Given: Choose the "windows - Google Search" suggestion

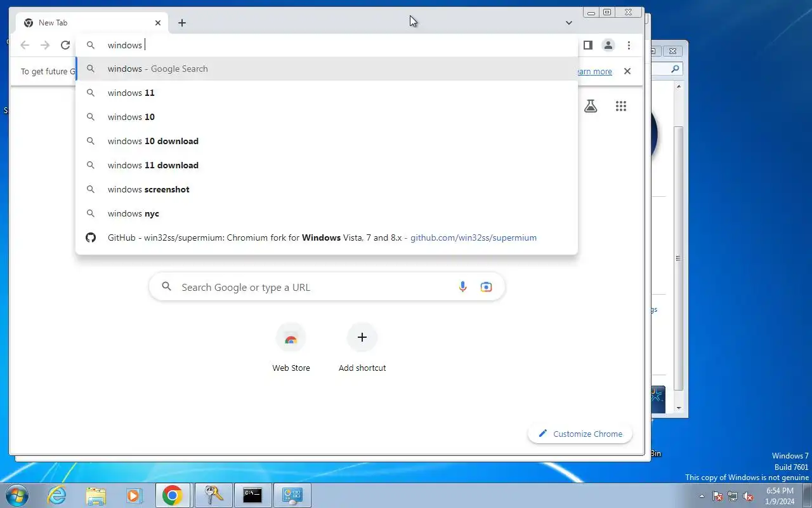Looking at the screenshot, I should [327, 69].
